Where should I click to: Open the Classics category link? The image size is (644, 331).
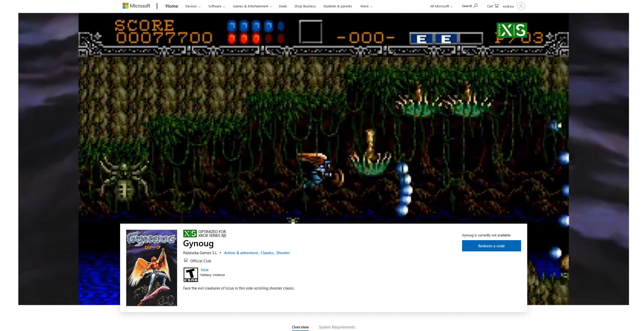pyautogui.click(x=267, y=253)
